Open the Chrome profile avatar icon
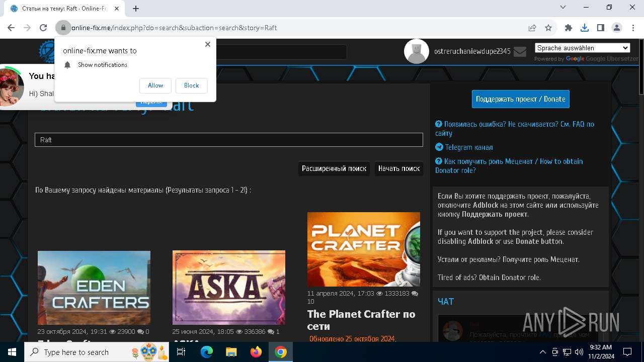The image size is (644, 362). [617, 28]
